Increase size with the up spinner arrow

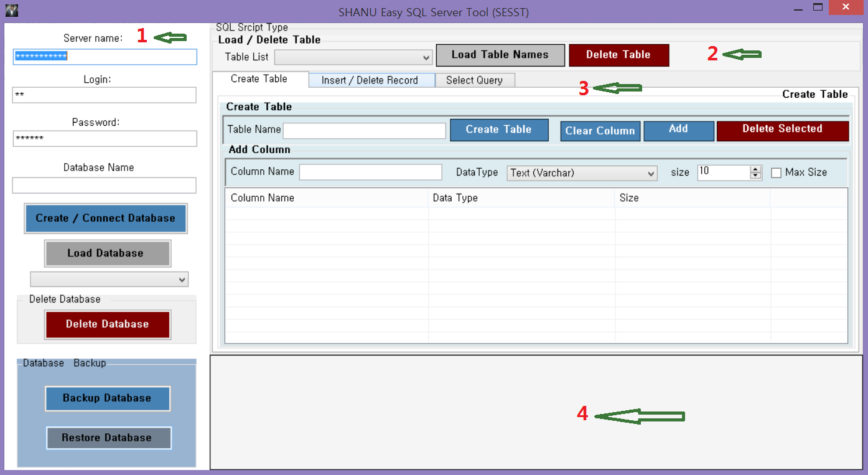[756, 169]
